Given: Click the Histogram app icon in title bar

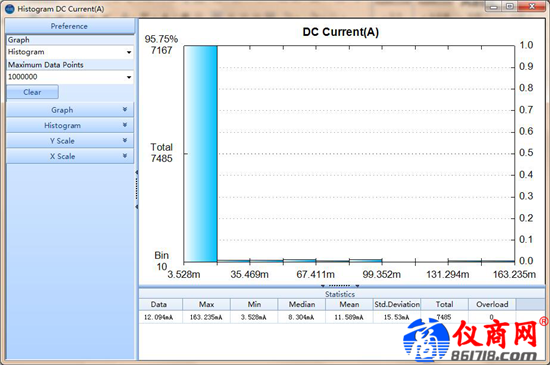Looking at the screenshot, I should coord(9,9).
